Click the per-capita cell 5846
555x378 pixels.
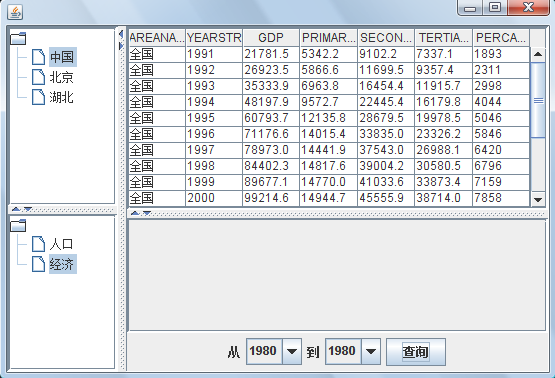click(x=501, y=134)
